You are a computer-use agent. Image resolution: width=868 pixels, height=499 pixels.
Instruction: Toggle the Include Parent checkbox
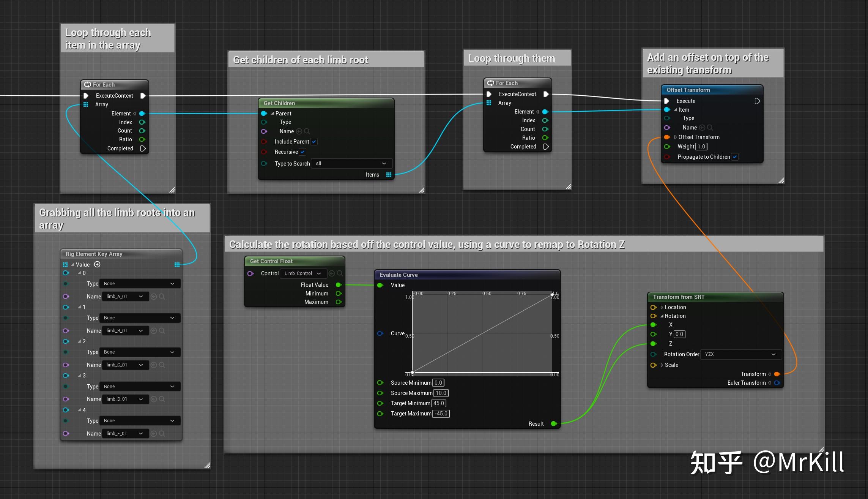[x=314, y=142]
